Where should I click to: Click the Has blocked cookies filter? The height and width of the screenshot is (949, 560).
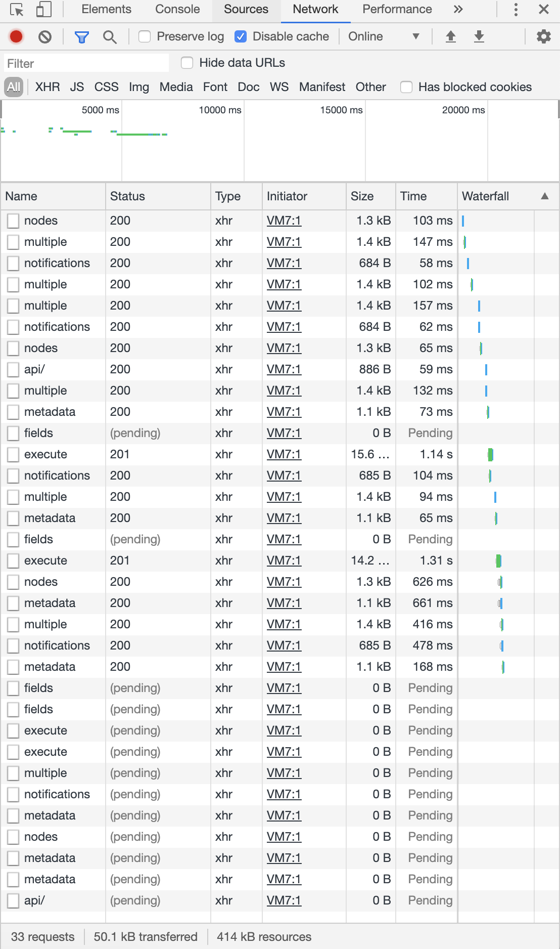406,87
